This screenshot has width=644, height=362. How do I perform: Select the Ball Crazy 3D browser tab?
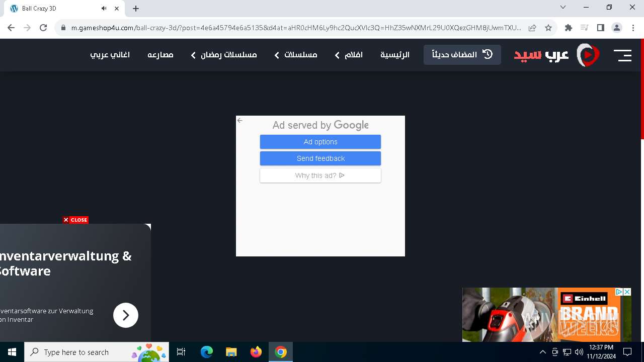click(64, 9)
